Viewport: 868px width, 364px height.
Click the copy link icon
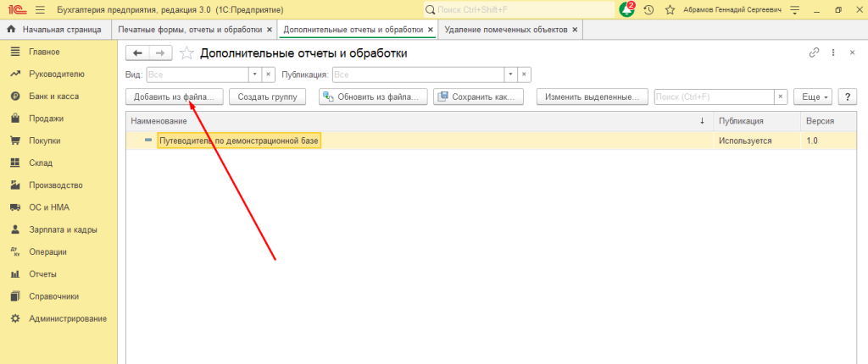(x=815, y=52)
